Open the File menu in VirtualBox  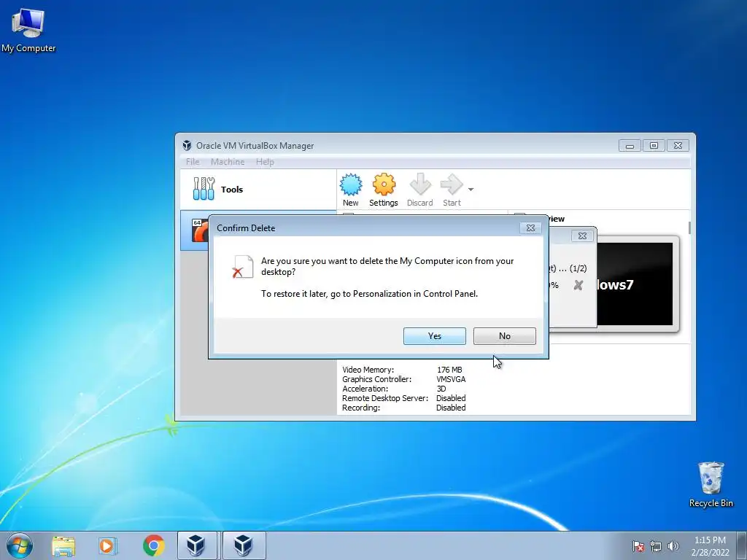click(x=193, y=162)
